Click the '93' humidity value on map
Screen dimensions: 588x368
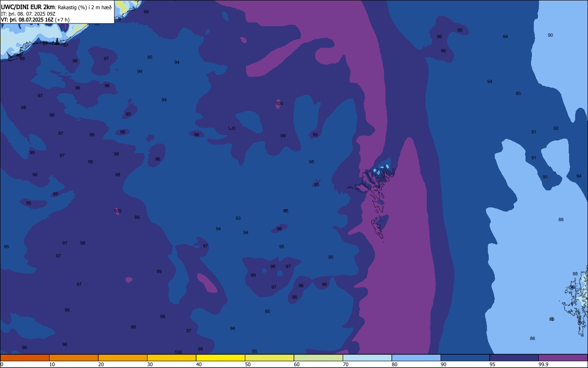coord(238,218)
